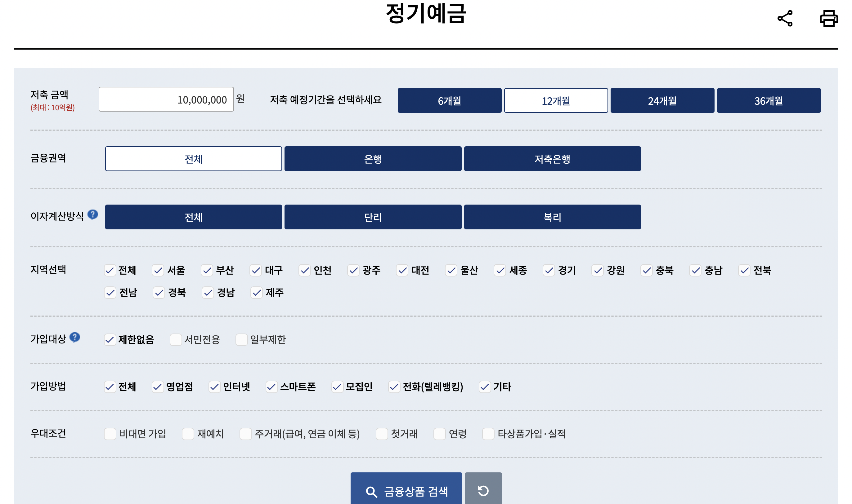Click the savings amount input field
852x504 pixels.
(166, 99)
